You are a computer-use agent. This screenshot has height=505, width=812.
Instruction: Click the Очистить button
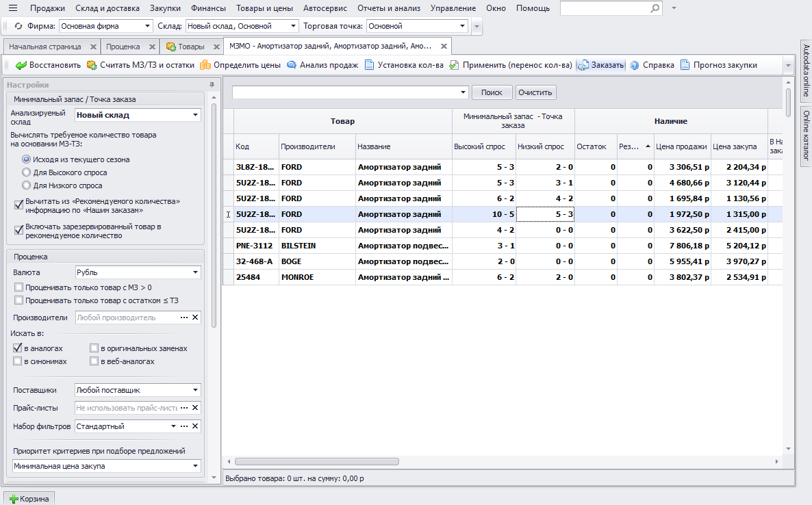535,92
